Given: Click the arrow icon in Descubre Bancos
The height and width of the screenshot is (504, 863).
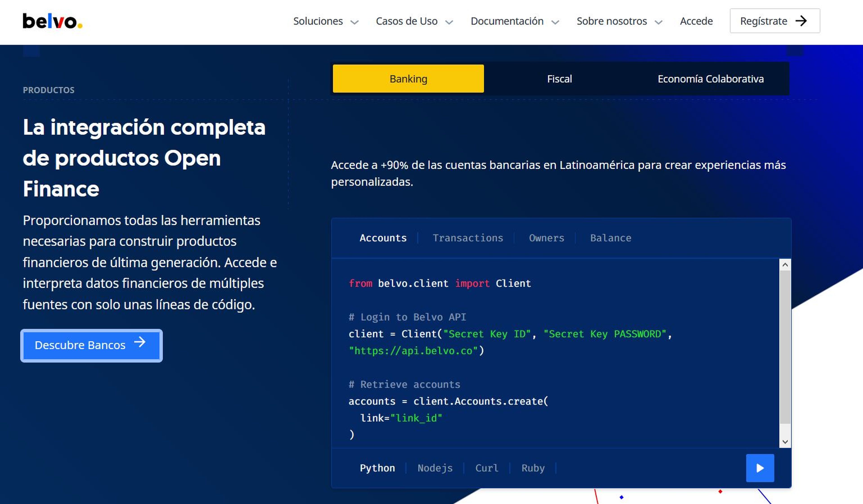Looking at the screenshot, I should point(140,342).
